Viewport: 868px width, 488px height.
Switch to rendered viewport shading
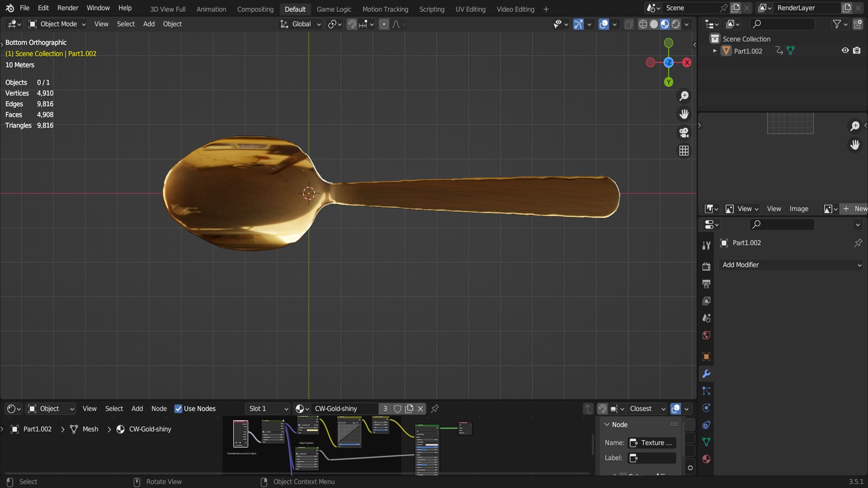pyautogui.click(x=676, y=24)
